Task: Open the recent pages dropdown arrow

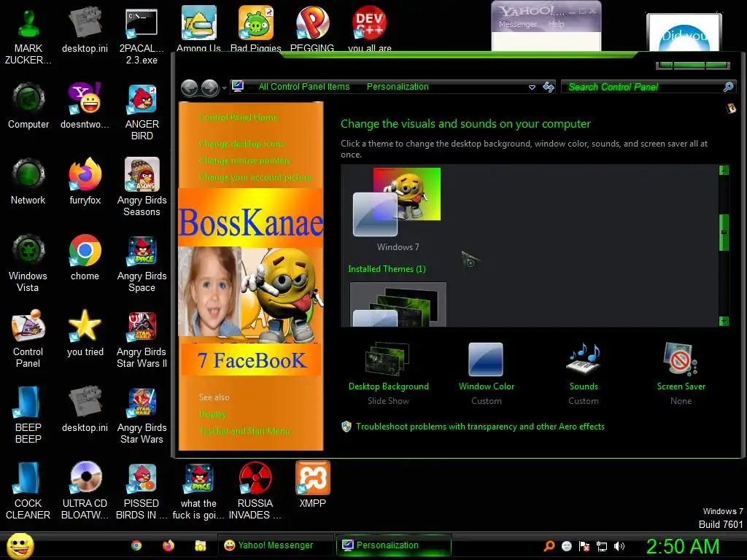Action: [225, 88]
